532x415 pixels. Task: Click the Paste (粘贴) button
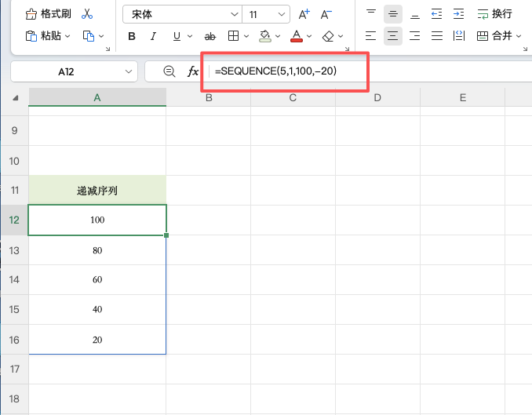[x=43, y=35]
